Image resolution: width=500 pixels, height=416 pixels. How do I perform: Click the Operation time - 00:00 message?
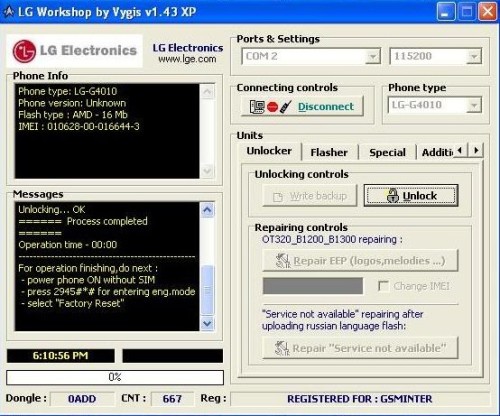click(68, 245)
